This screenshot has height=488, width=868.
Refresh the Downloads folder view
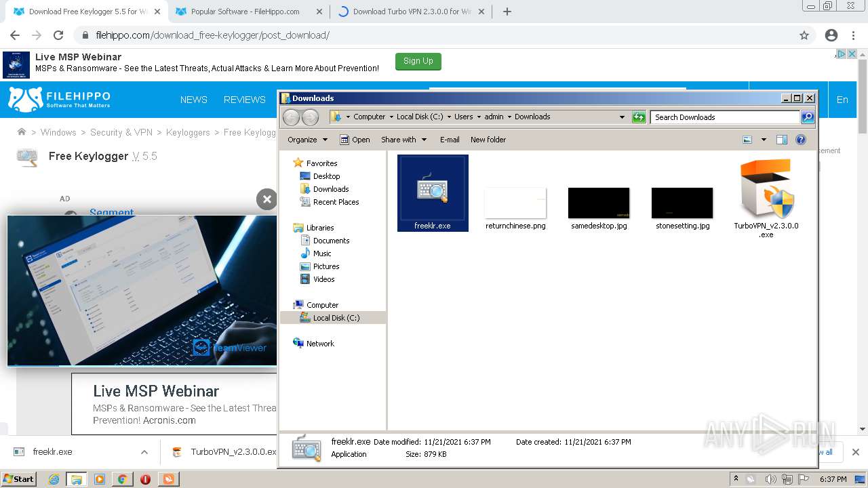pyautogui.click(x=639, y=117)
